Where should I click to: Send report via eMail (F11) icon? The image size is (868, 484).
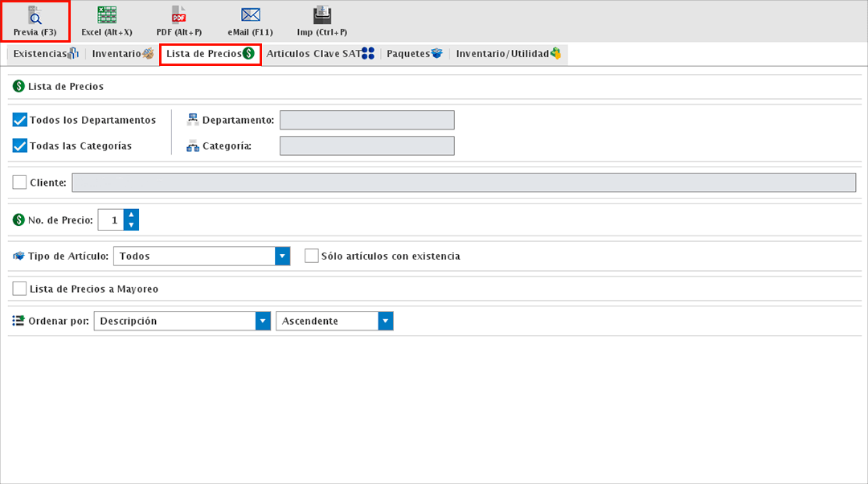pos(251,15)
